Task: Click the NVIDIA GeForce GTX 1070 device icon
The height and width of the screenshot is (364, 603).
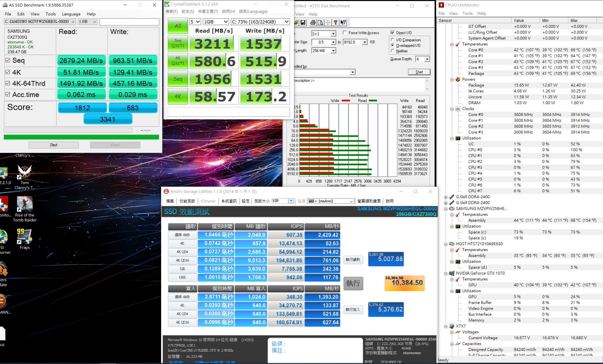Action: [x=452, y=273]
